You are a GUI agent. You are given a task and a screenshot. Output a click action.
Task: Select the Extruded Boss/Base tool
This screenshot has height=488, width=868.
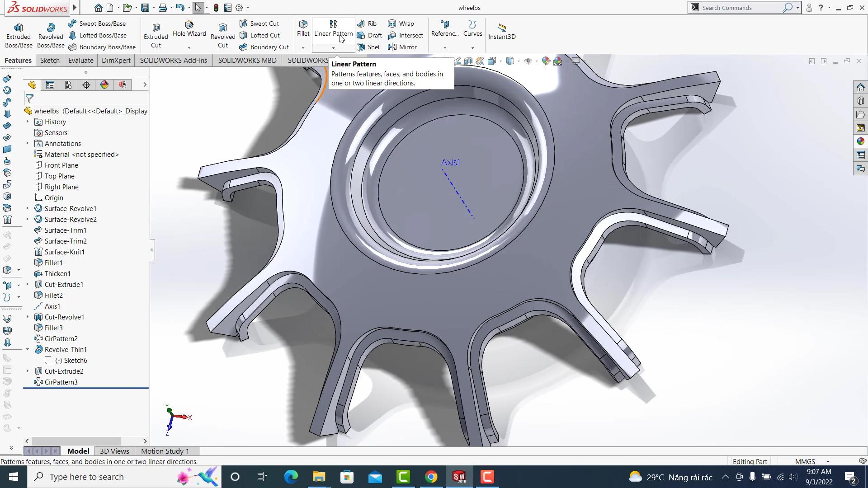pyautogui.click(x=18, y=34)
